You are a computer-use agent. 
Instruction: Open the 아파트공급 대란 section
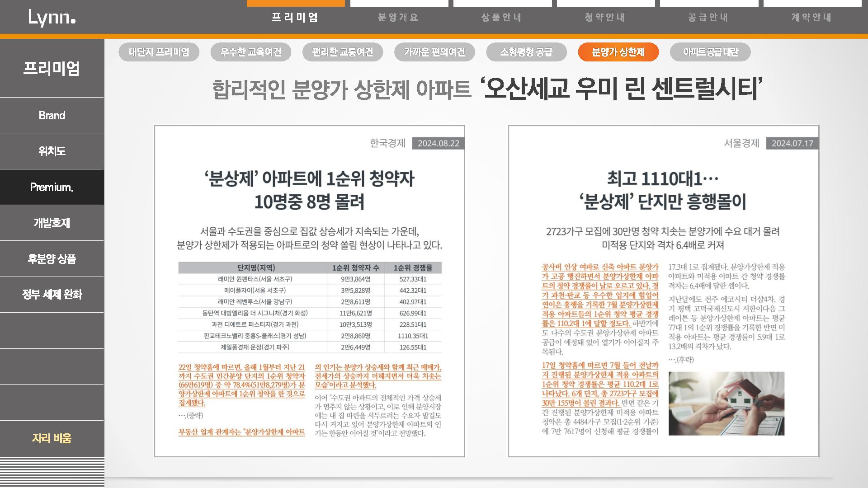[x=710, y=52]
